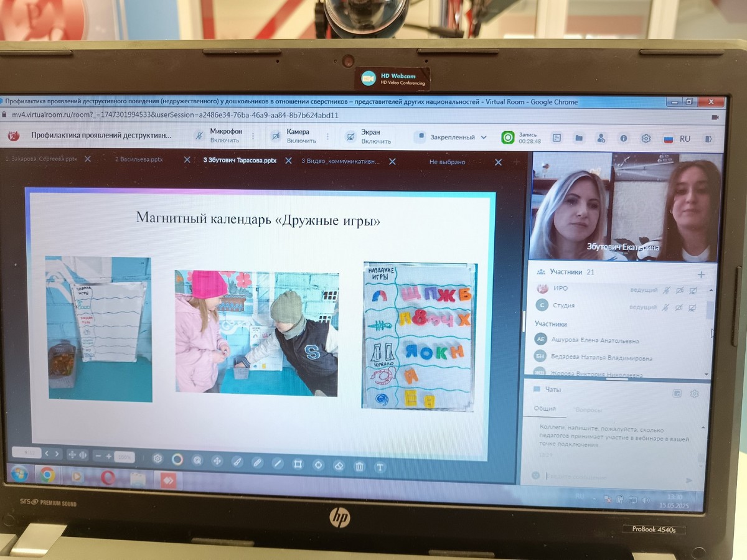Viewport: 747px width, 560px height.
Task: Toggle microphone icon for ИРО
Action: point(666,290)
